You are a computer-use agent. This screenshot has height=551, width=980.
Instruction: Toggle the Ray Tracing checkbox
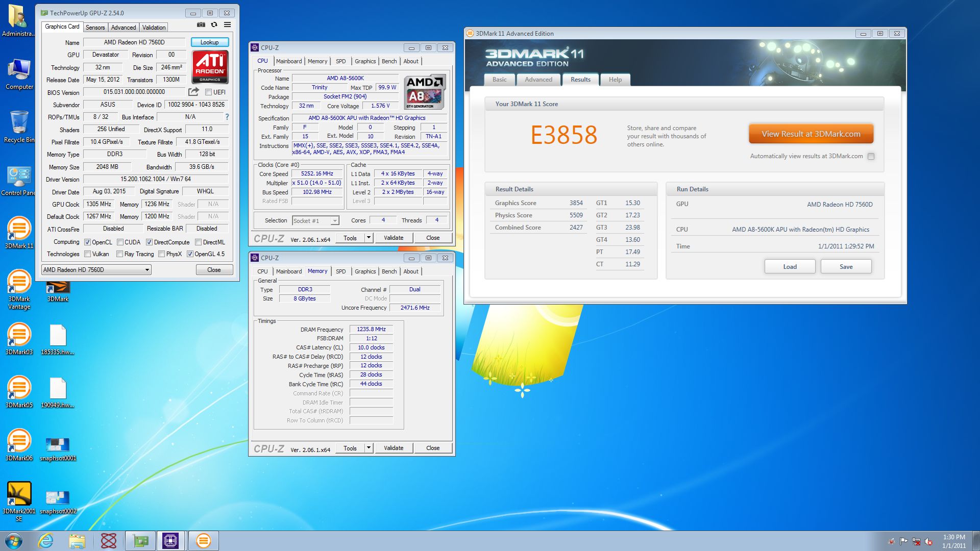coord(119,254)
